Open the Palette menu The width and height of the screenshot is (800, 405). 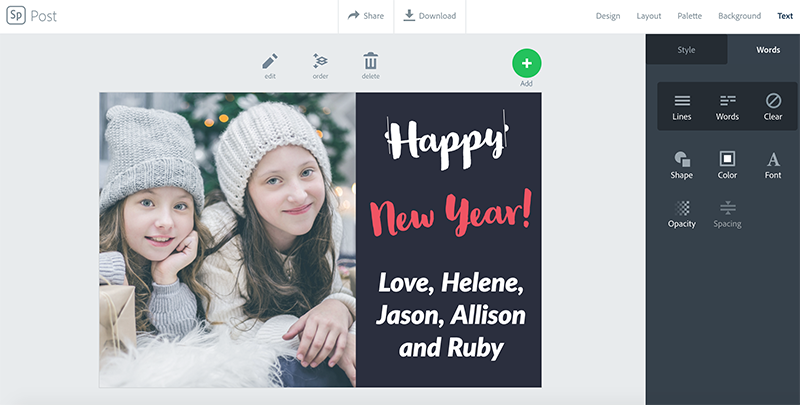tap(689, 16)
